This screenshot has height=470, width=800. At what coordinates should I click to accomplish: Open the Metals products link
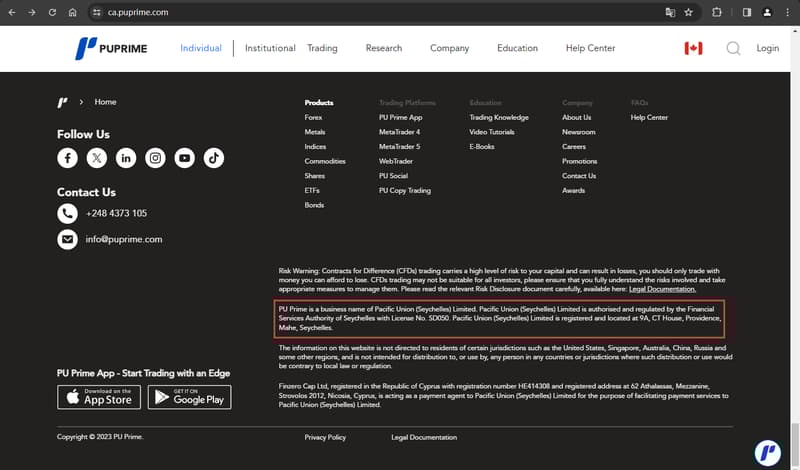tap(315, 132)
